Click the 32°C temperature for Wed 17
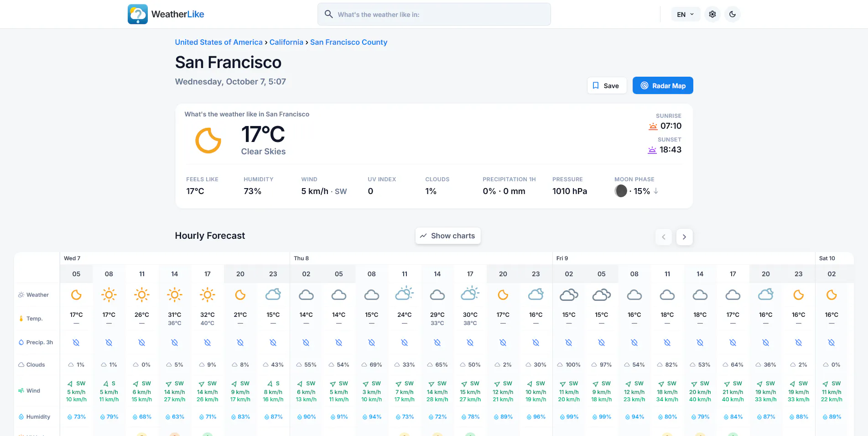868x436 pixels. (x=208, y=315)
